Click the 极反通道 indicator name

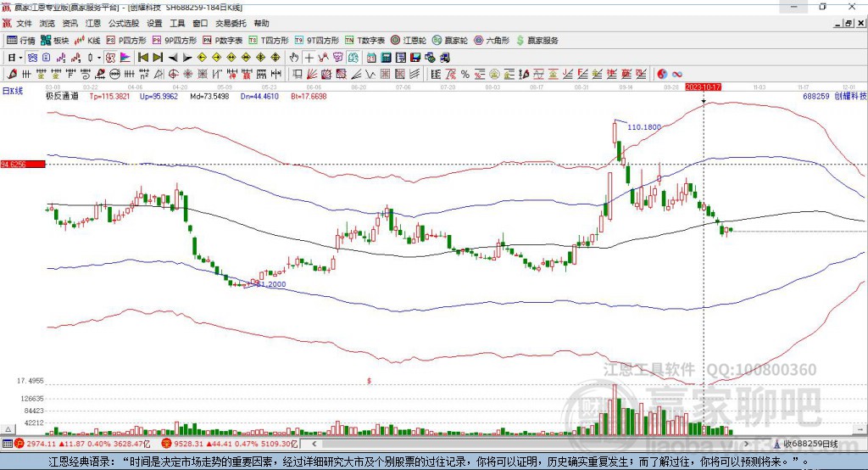coord(62,96)
